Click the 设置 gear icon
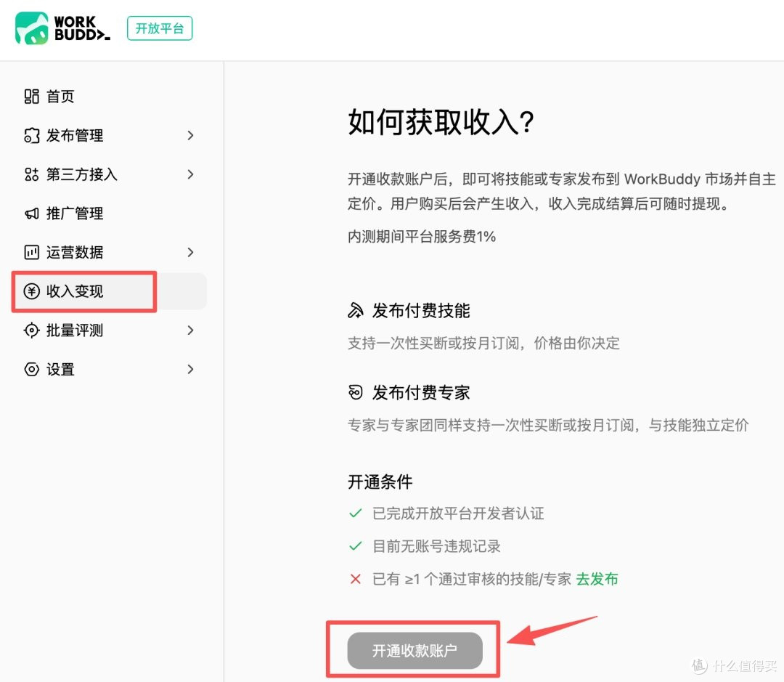This screenshot has width=784, height=682. click(x=31, y=369)
